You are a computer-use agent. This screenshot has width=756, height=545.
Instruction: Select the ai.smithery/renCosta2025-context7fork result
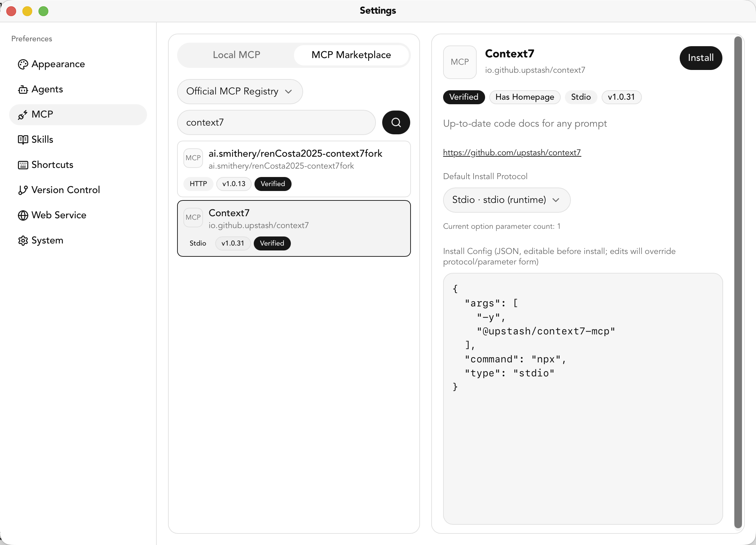294,169
